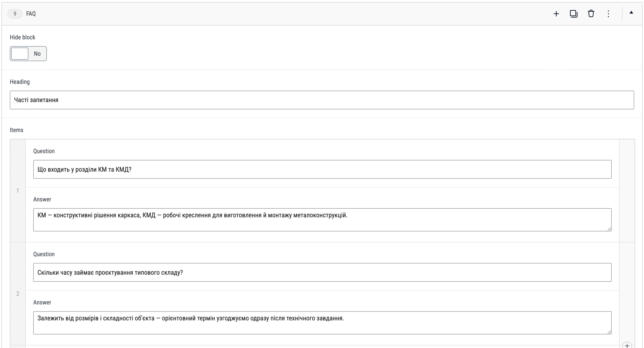Edit answer starting "Залежить від розмірів"

pyautogui.click(x=322, y=323)
